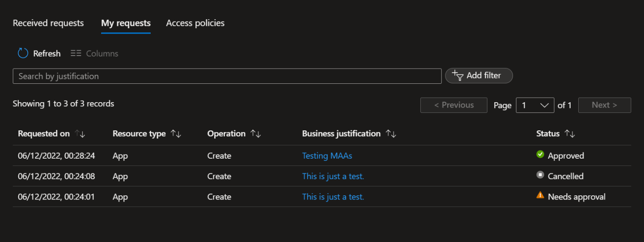Click App in the 00:28:24 row
The width and height of the screenshot is (644, 242).
pyautogui.click(x=120, y=156)
